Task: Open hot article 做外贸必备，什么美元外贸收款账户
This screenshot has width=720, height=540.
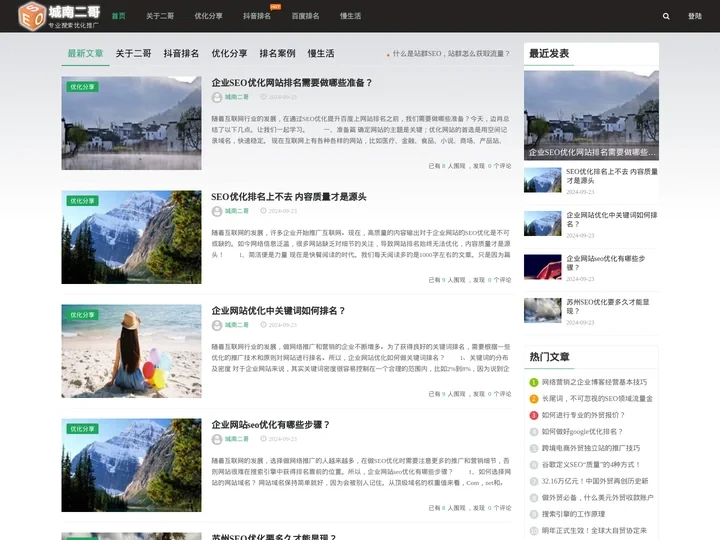Action: pos(597,498)
